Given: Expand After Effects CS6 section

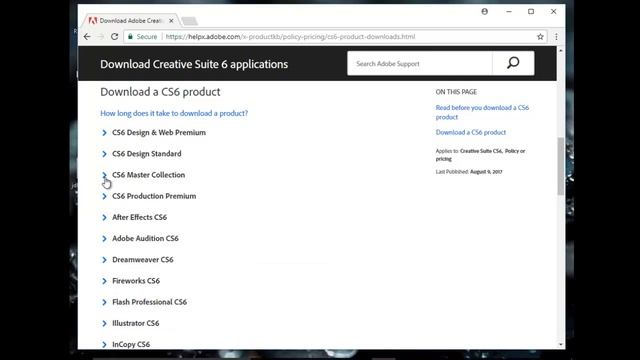Looking at the screenshot, I should point(134,218).
